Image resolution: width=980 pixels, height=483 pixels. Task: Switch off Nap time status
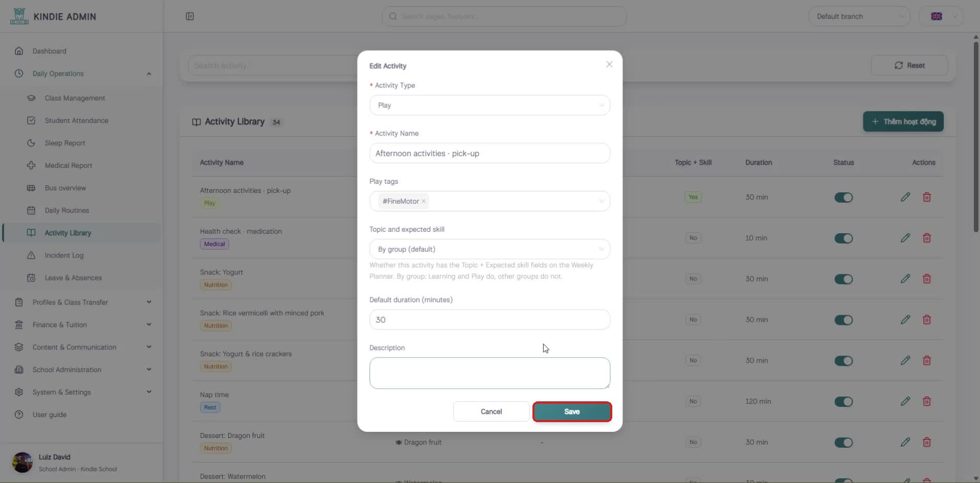click(843, 402)
